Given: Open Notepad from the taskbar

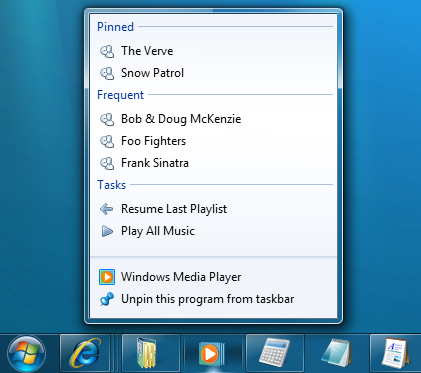Looking at the screenshot, I should [337, 354].
